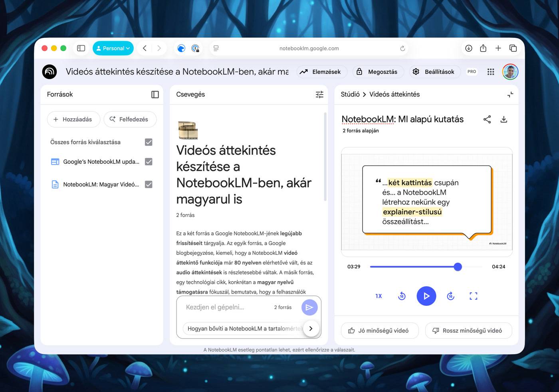Collapse the Studio panel view
Image resolution: width=559 pixels, height=392 pixels.
point(510,95)
